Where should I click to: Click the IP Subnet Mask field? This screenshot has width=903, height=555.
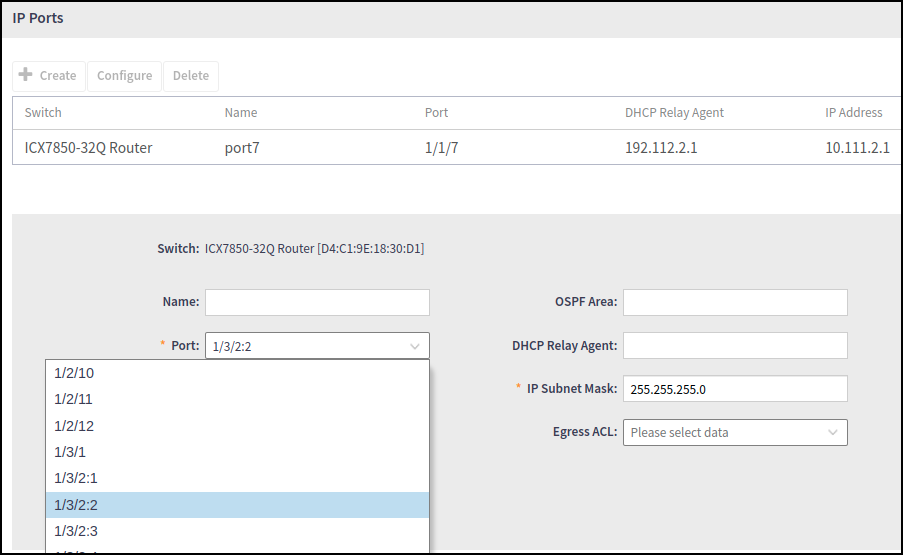[x=735, y=389]
